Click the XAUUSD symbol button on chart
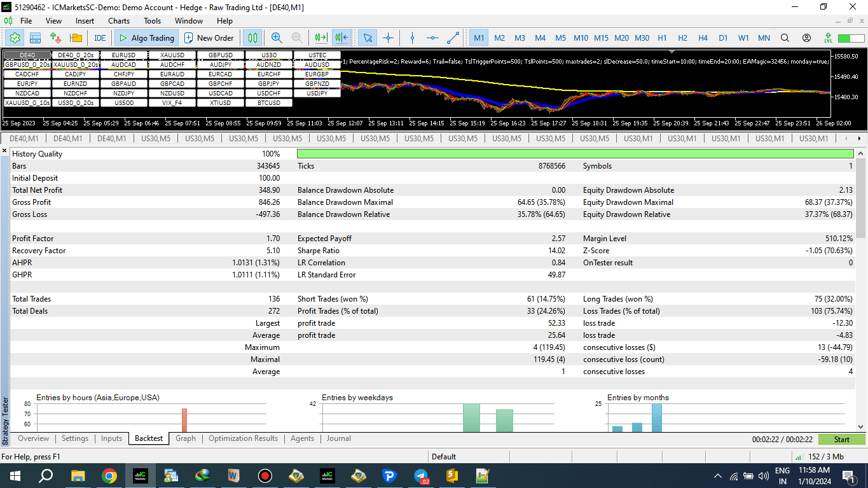The width and height of the screenshot is (868, 488). (x=172, y=55)
